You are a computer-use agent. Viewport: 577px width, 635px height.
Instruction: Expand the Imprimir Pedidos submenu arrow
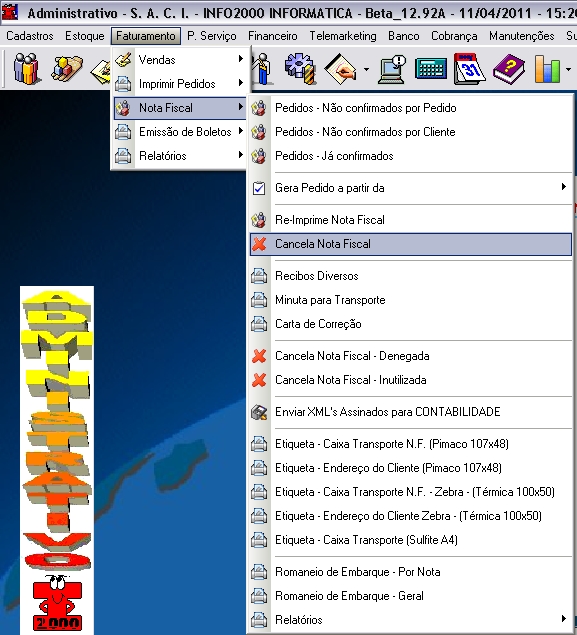tap(241, 83)
